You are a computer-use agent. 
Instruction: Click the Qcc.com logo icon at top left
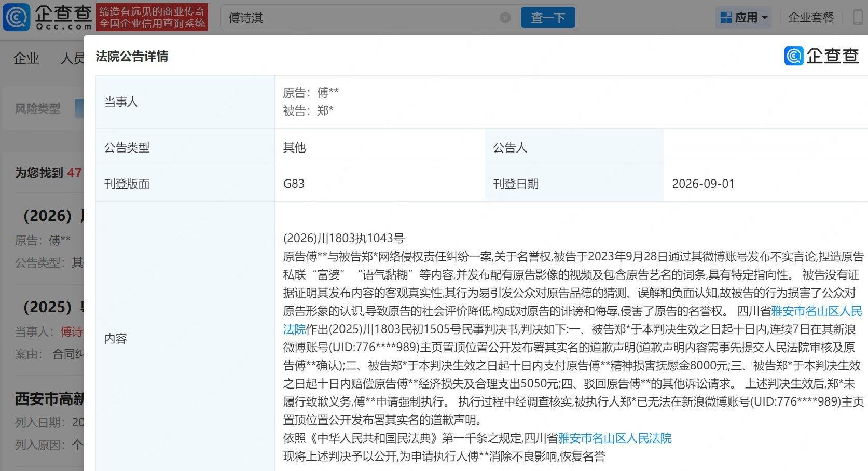(17, 17)
